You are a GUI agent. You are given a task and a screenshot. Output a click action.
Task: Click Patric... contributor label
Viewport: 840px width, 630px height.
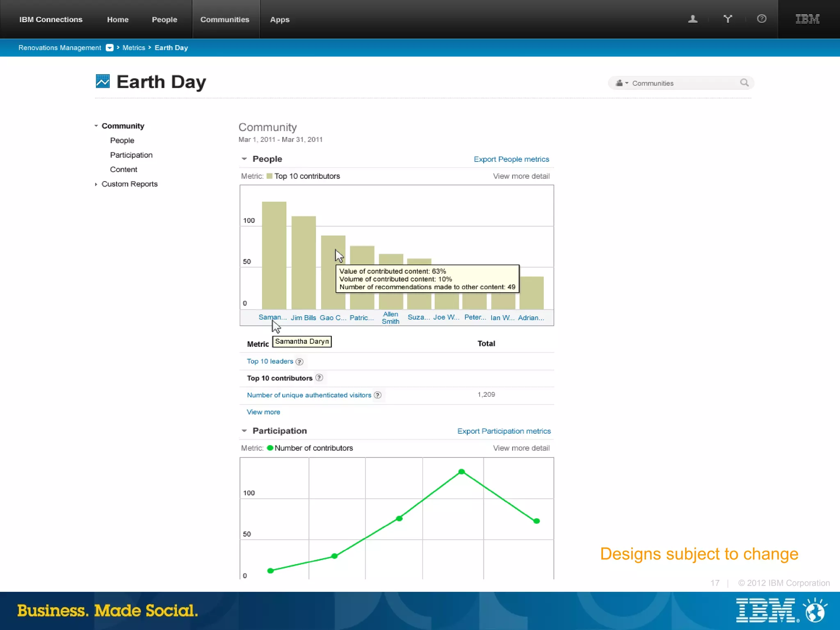click(x=362, y=318)
